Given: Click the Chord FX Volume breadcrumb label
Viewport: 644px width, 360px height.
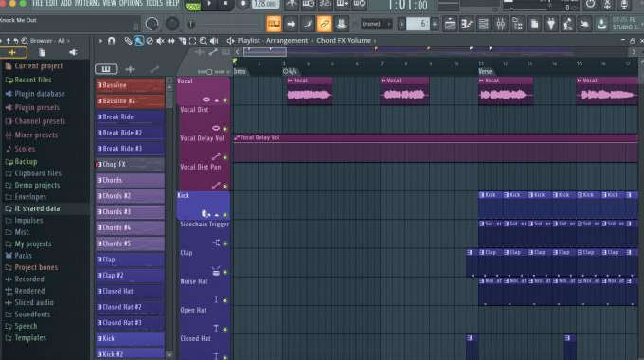Looking at the screenshot, I should coord(344,41).
